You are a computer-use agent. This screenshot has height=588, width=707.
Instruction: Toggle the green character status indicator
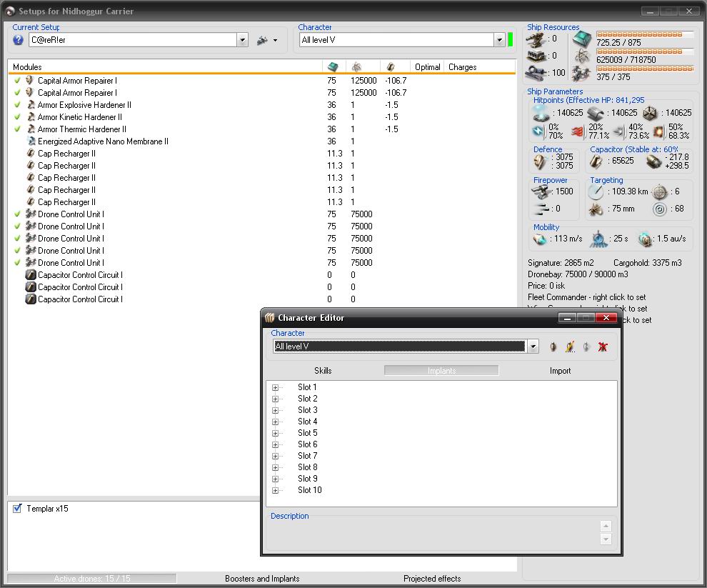(x=511, y=40)
